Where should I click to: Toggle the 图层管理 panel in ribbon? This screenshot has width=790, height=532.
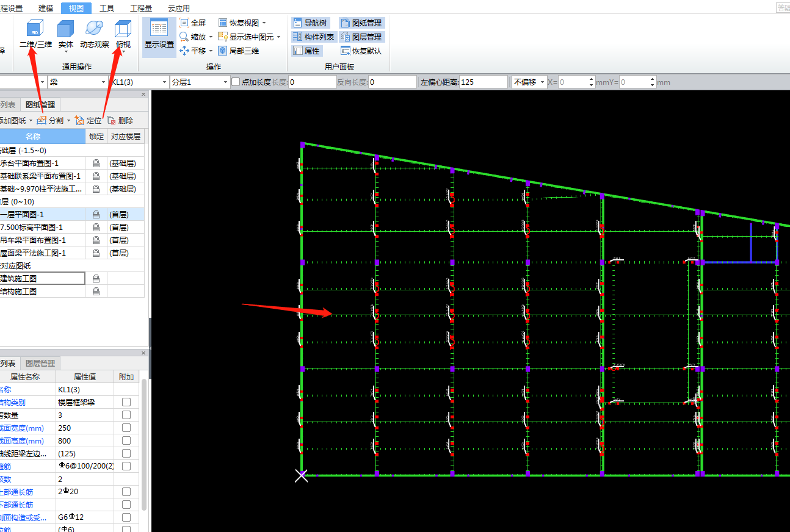(x=361, y=37)
